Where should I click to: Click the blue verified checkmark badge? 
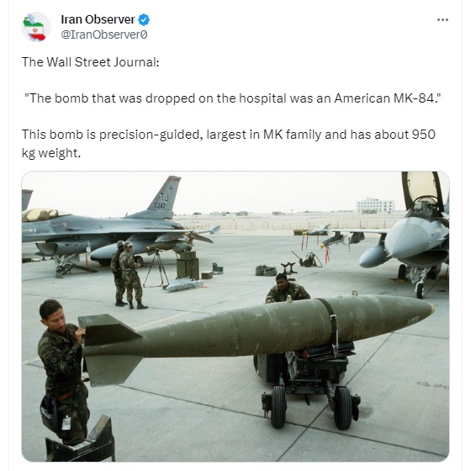point(144,19)
